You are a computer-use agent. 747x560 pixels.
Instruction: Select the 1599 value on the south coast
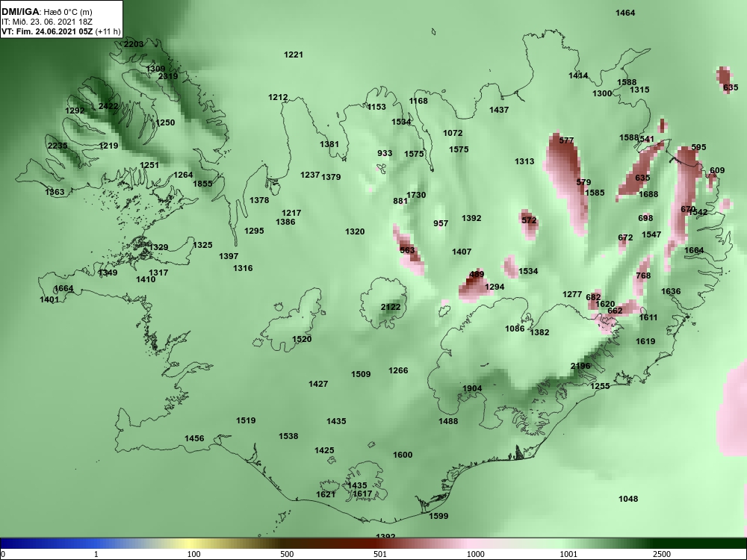[438, 516]
